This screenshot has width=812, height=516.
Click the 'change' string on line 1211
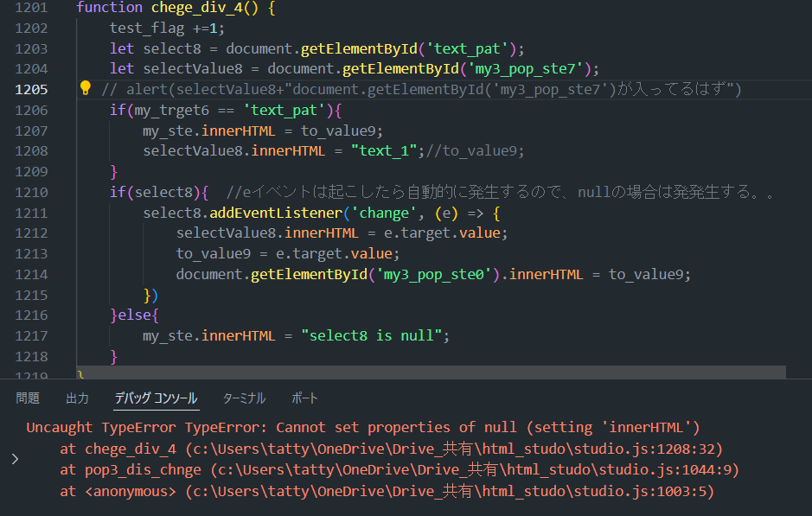coord(384,213)
